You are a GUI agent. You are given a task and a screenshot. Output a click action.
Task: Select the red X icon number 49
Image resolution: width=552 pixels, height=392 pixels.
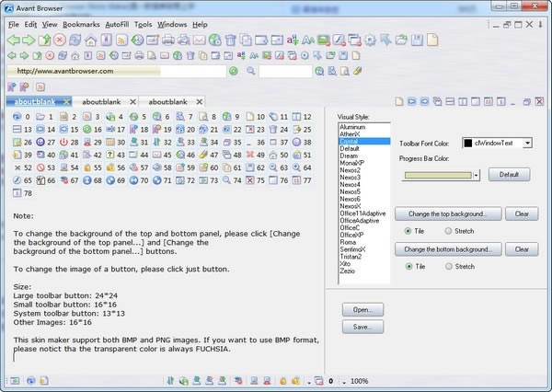(x=250, y=155)
